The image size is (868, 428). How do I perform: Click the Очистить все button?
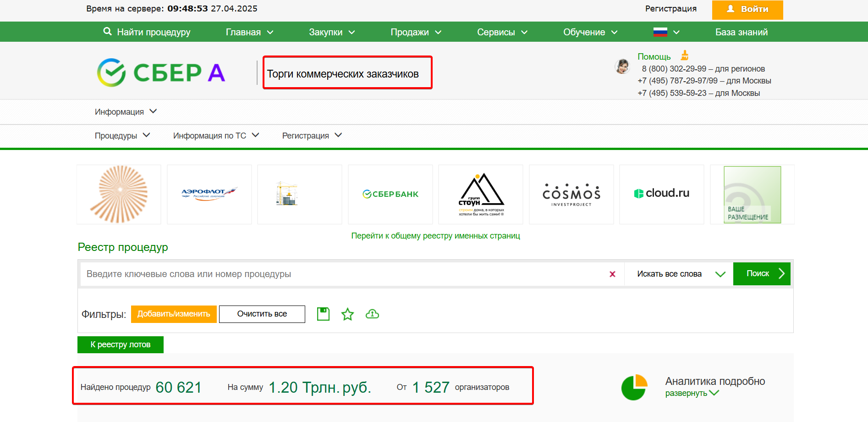(x=262, y=314)
